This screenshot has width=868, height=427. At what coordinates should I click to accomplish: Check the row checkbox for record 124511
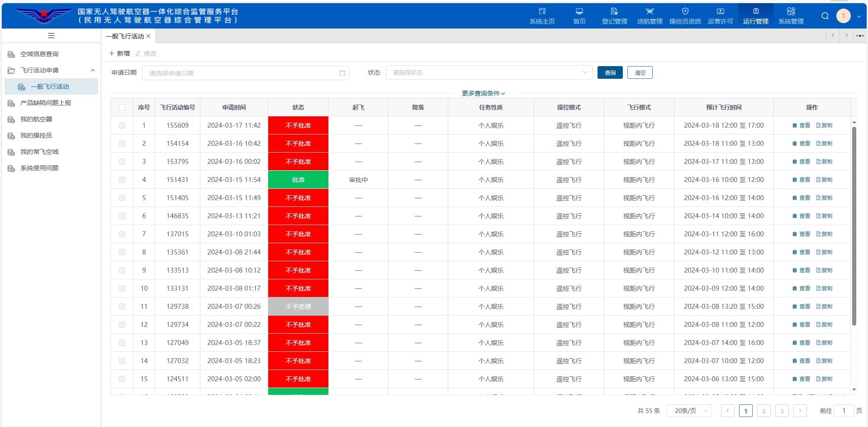(x=122, y=379)
